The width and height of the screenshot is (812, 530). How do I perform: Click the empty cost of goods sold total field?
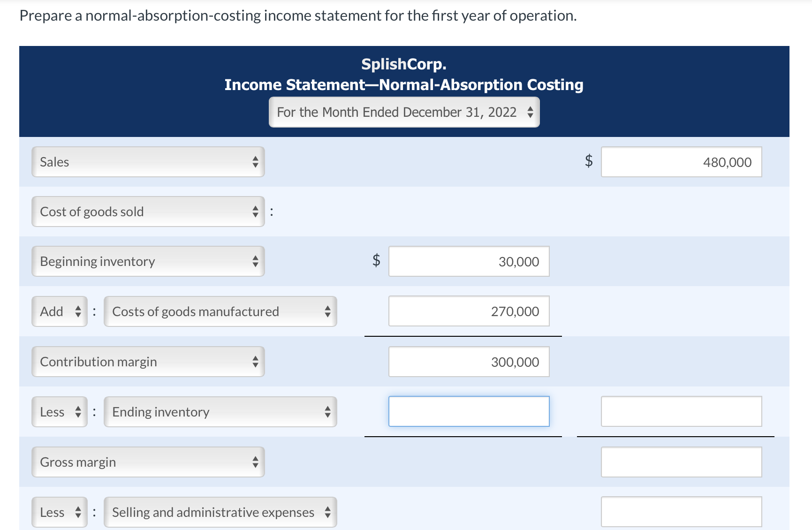point(681,411)
